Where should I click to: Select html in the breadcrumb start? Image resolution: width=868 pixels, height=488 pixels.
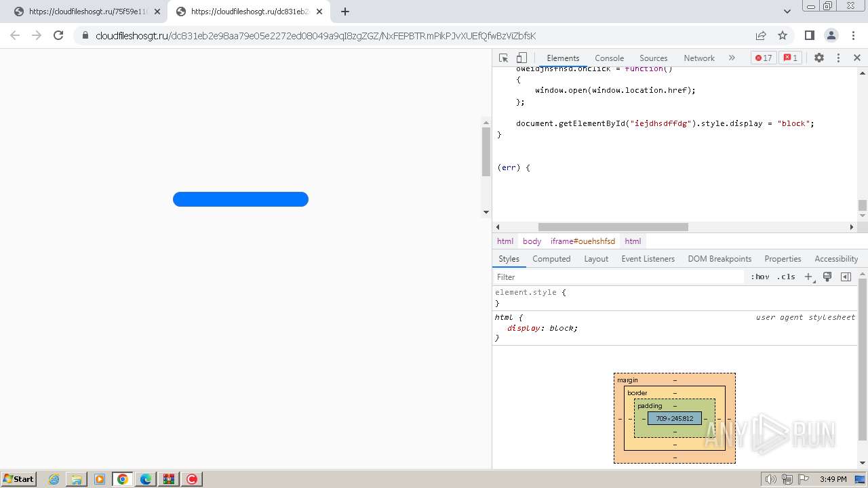click(x=505, y=241)
